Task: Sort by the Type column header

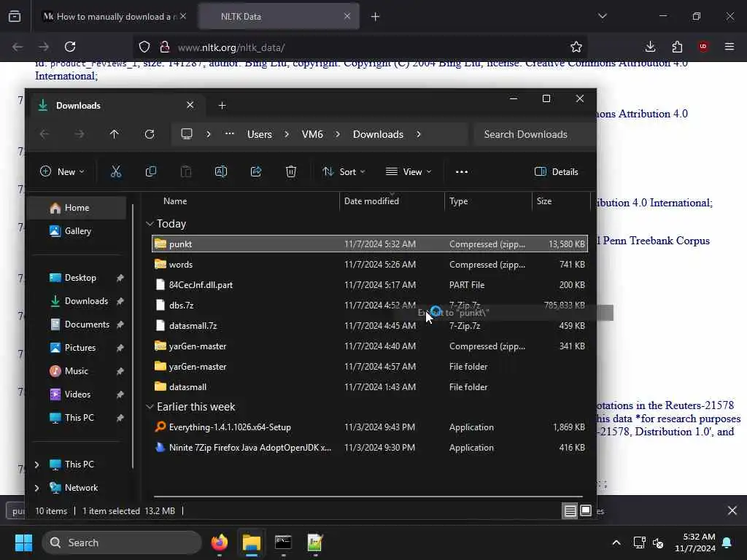Action: coord(488,201)
